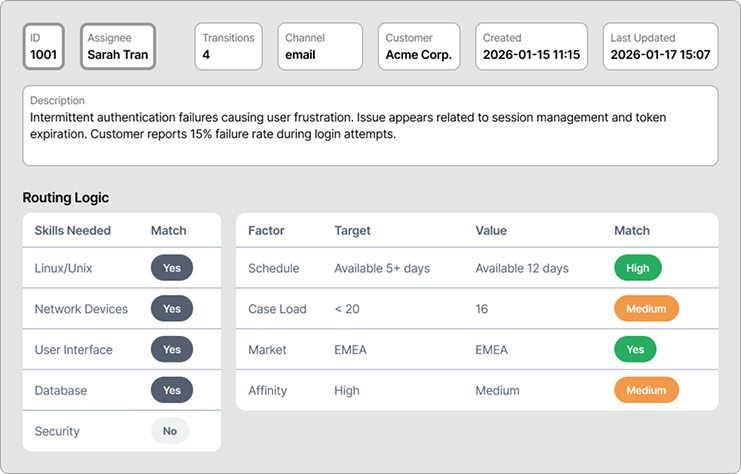Select the Assignee Sarah Tran card
Image resolution: width=741 pixels, height=474 pixels.
[x=118, y=46]
